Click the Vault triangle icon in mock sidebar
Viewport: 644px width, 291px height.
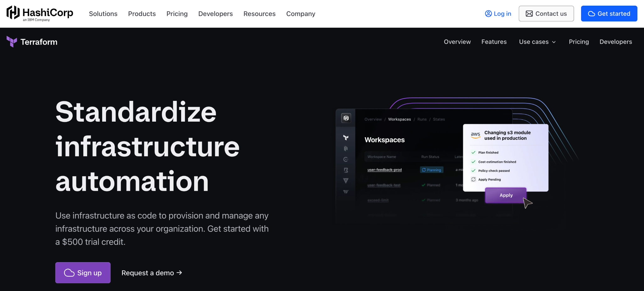tap(346, 181)
